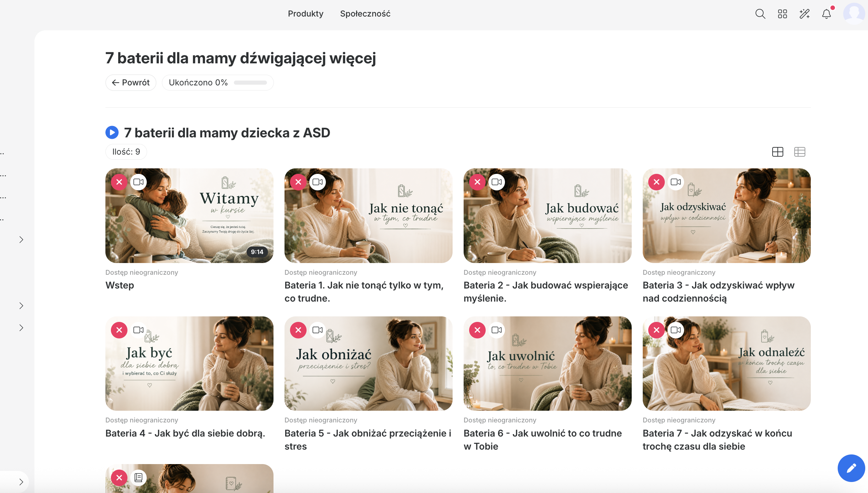Click the red X badge on Bateria 3 card
This screenshot has width=868, height=493.
pyautogui.click(x=657, y=182)
